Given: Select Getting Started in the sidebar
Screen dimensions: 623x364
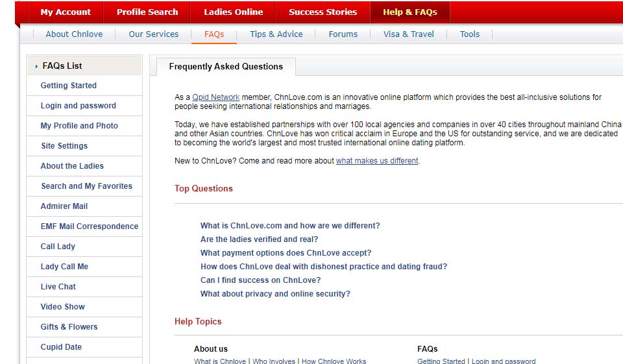Looking at the screenshot, I should point(68,86).
